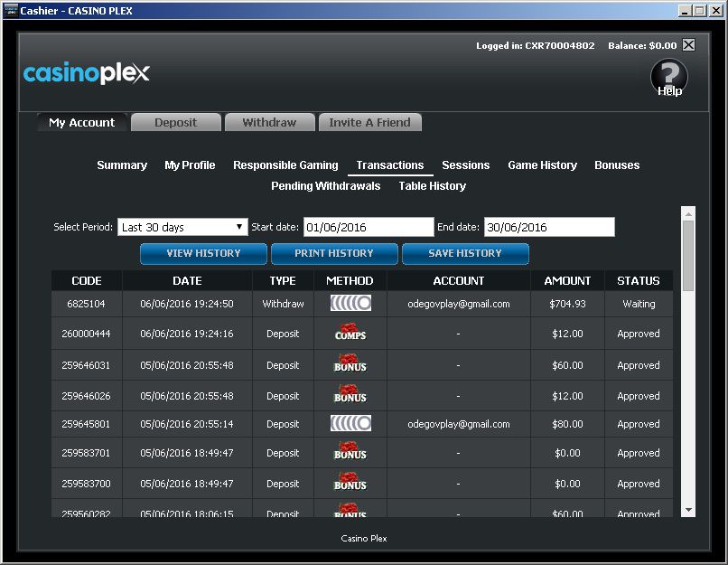The width and height of the screenshot is (728, 565).
Task: Open the Withdraw tab
Action: point(269,122)
